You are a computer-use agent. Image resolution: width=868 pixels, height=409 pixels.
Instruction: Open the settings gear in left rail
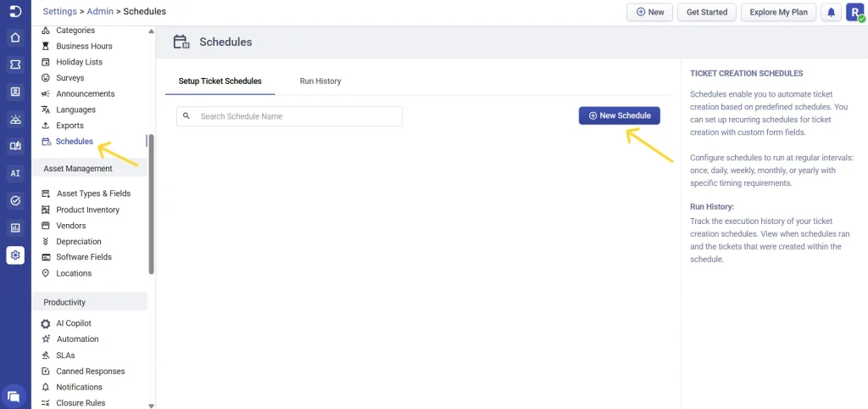pyautogui.click(x=15, y=255)
